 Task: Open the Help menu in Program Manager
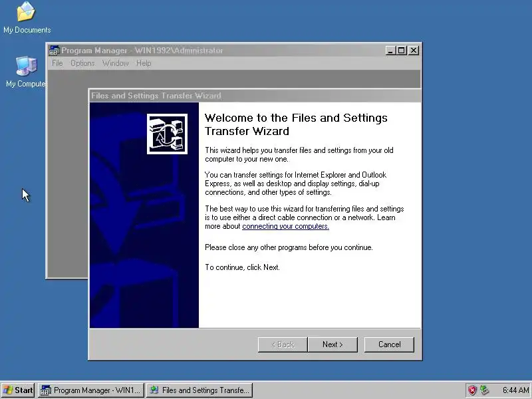coord(144,63)
